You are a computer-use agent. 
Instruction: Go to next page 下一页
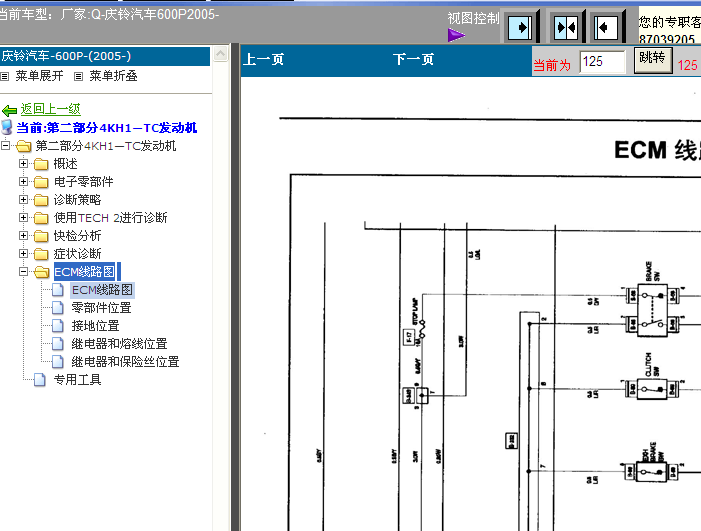tap(413, 59)
